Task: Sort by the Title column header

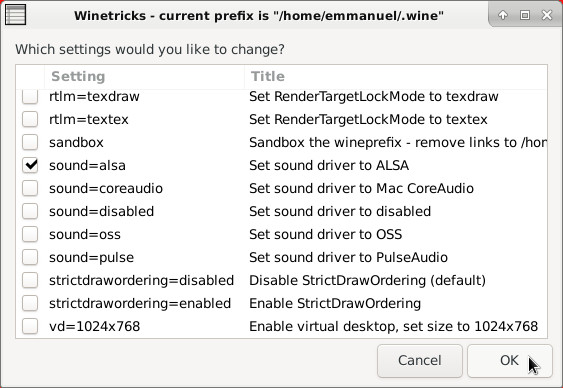Action: click(396, 76)
